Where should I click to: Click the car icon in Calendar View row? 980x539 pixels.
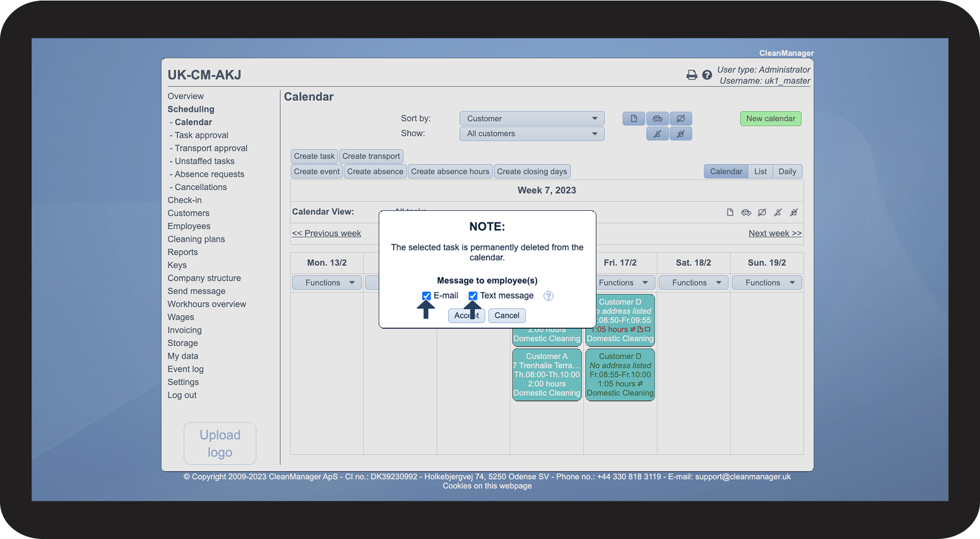(x=746, y=212)
